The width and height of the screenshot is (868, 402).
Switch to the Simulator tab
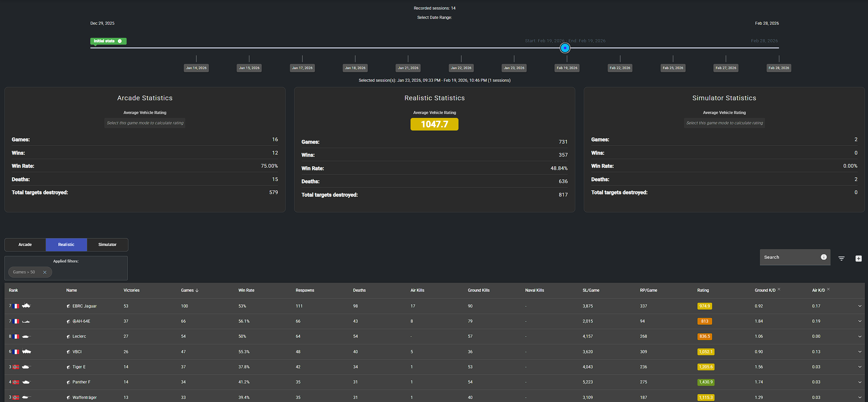pos(107,245)
